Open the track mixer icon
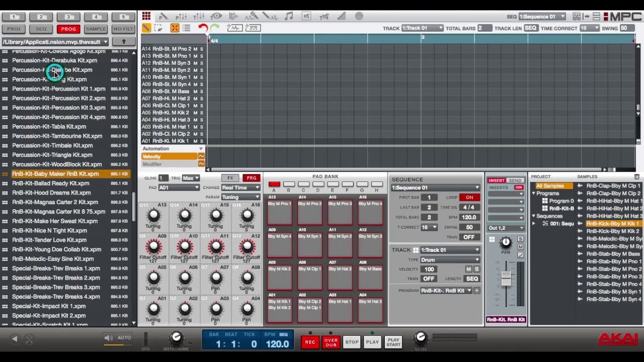Screen dimensions: 644x362 click(x=199, y=17)
